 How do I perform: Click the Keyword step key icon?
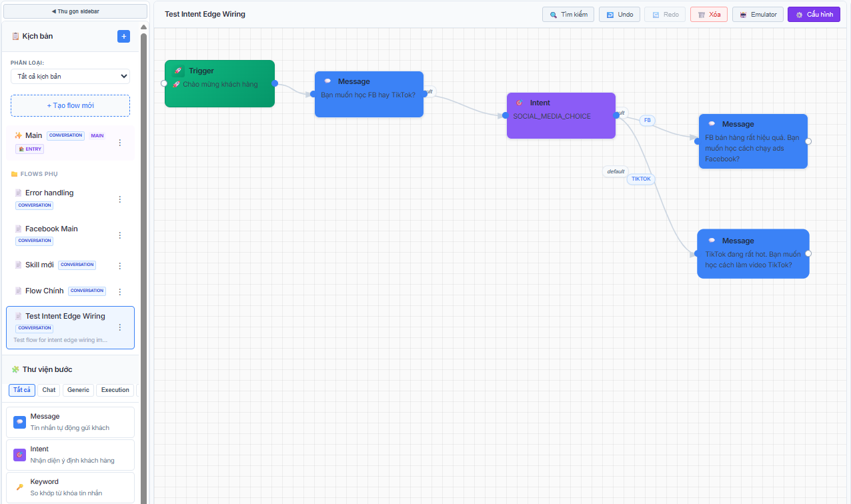click(20, 487)
